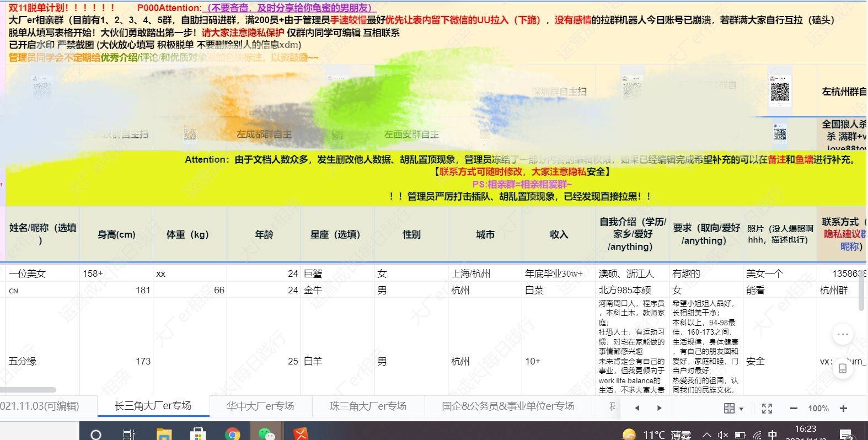Launch Chrome from the taskbar
Image resolution: width=868 pixels, height=440 pixels.
[x=233, y=434]
